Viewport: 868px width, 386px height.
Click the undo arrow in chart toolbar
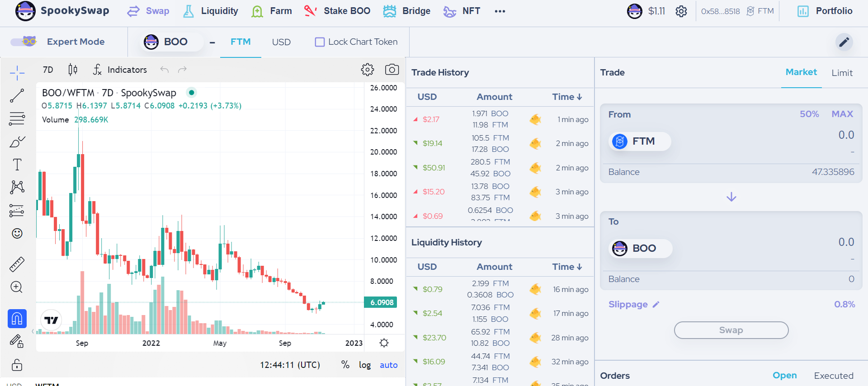(165, 70)
